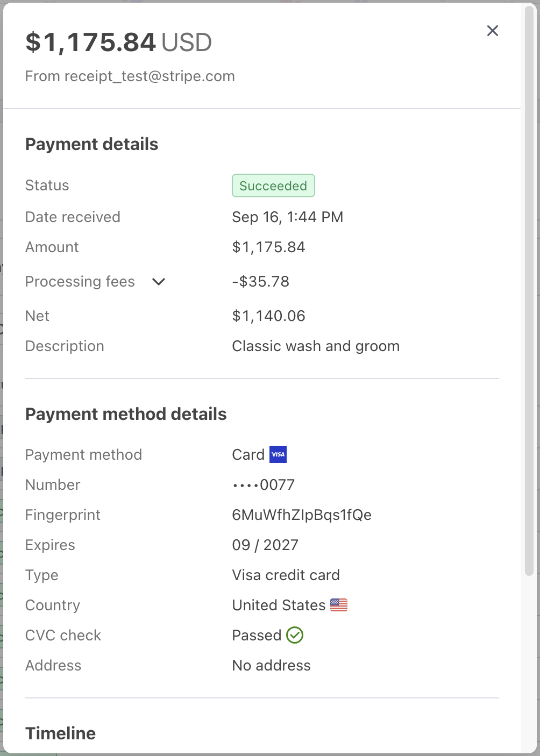Click the vertical scrollbar of the panel
This screenshot has height=756, width=540.
click(x=529, y=290)
